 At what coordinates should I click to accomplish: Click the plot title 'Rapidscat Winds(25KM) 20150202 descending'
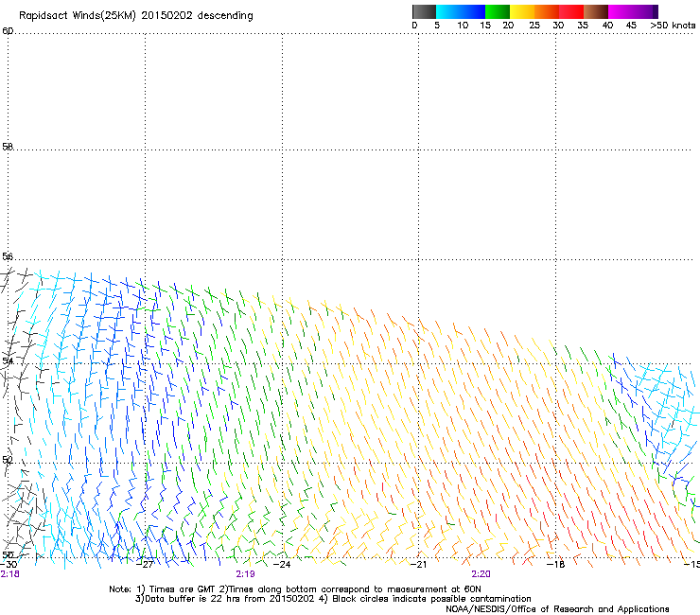[136, 16]
